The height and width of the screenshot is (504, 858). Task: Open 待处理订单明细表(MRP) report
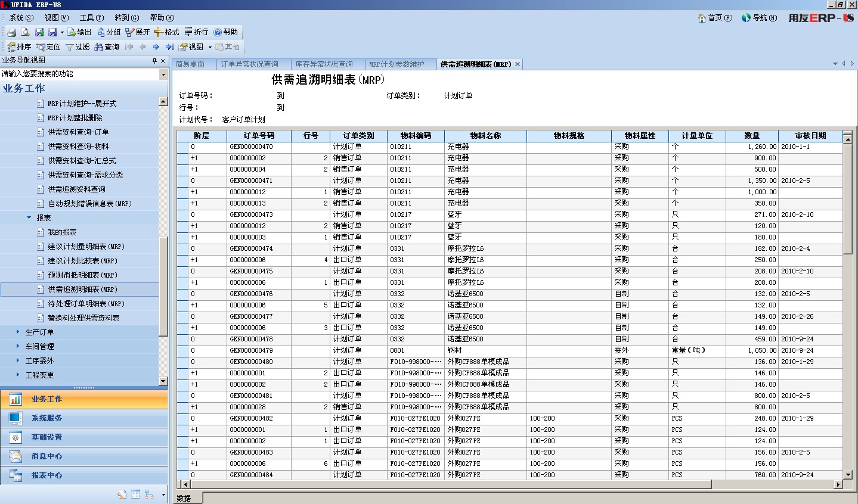(x=86, y=304)
